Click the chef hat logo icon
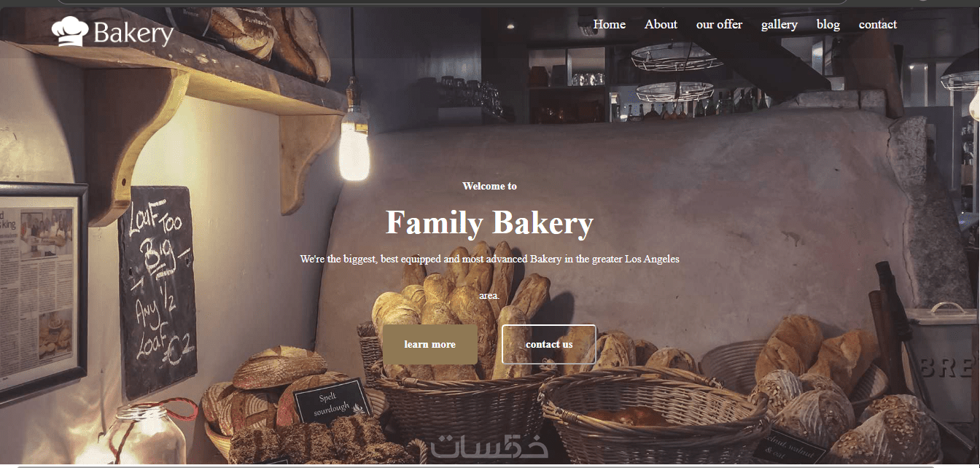The image size is (980, 468). (70, 31)
